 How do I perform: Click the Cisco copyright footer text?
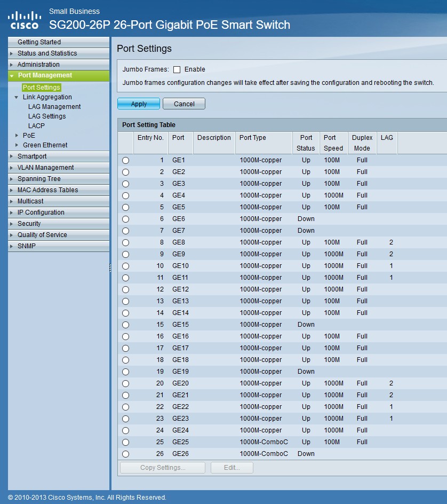[87, 498]
